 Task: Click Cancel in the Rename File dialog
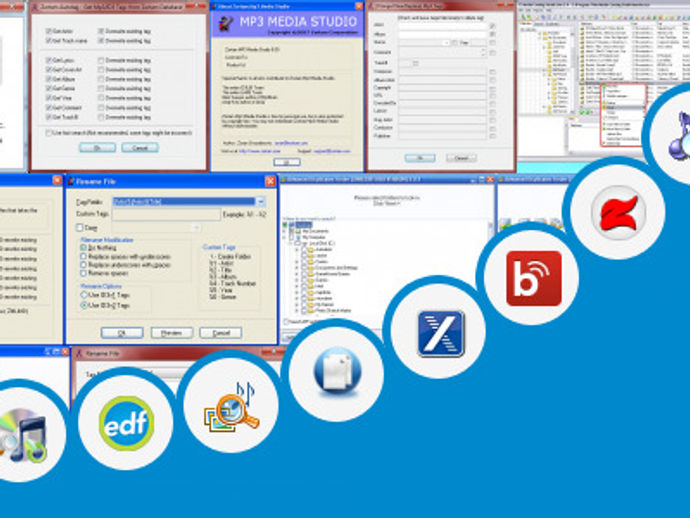pos(221,333)
